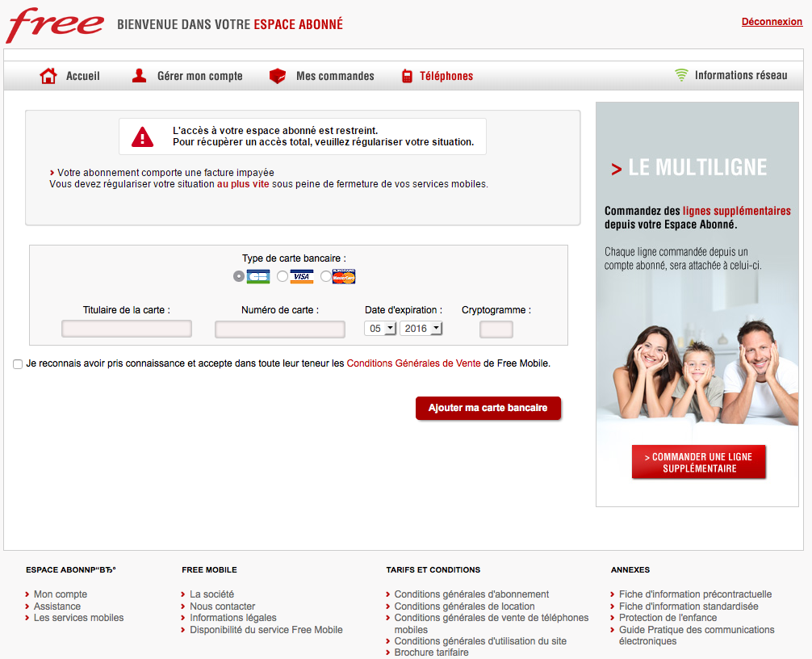Select the MasterCard radio button

pos(325,277)
